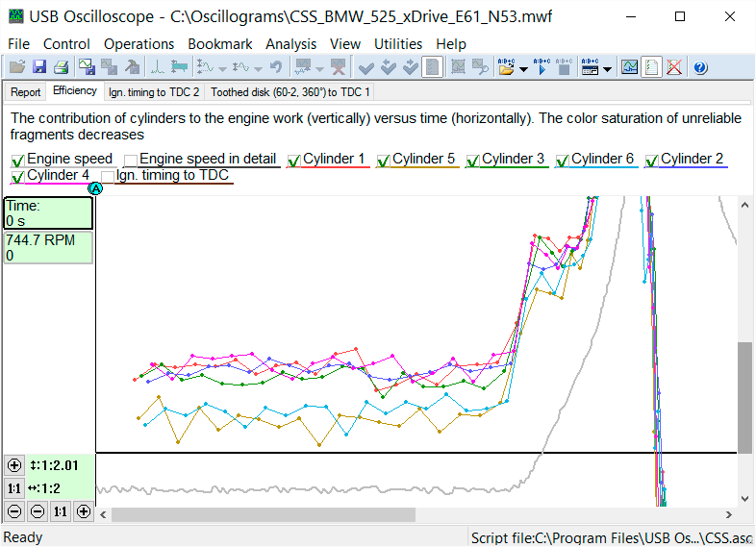The image size is (756, 547).
Task: Save with the floppy disk icon
Action: pos(39,67)
